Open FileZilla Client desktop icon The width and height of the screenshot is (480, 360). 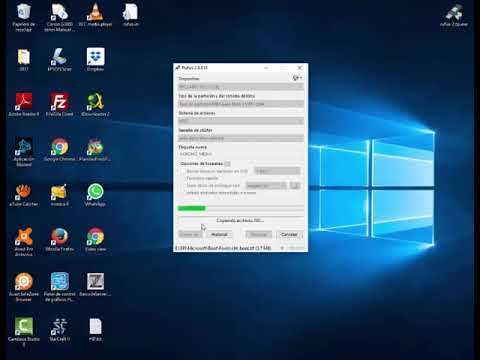pos(60,104)
